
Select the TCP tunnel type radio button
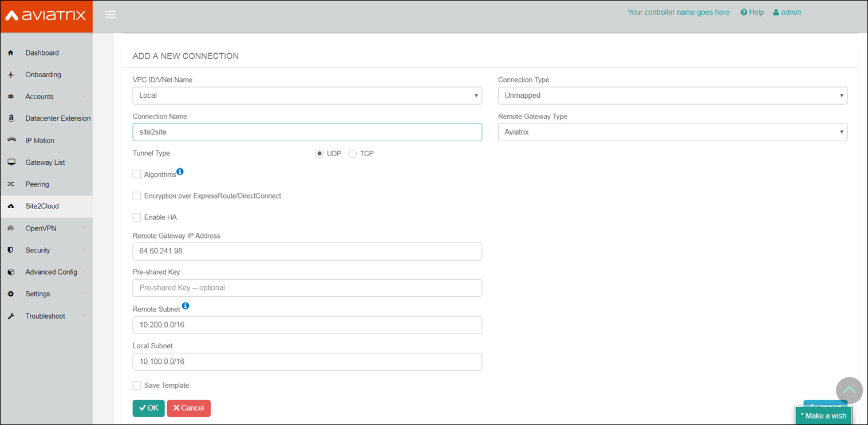pos(353,153)
